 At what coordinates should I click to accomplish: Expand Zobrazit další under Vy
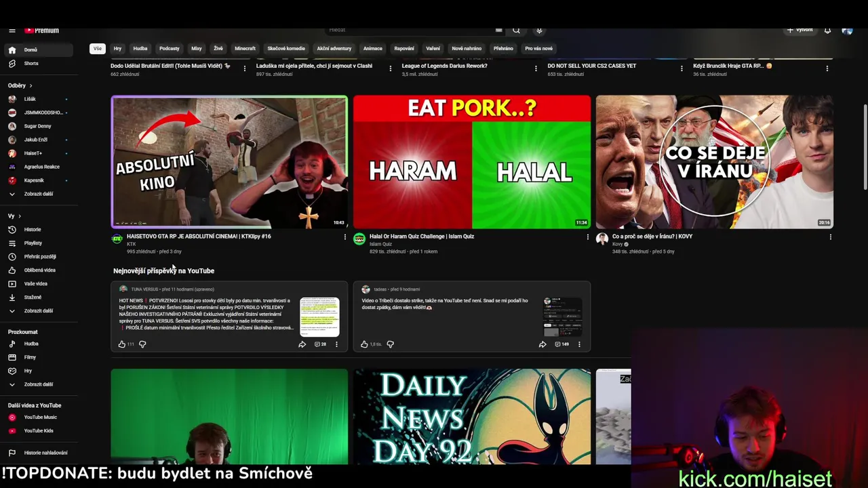pyautogui.click(x=38, y=310)
